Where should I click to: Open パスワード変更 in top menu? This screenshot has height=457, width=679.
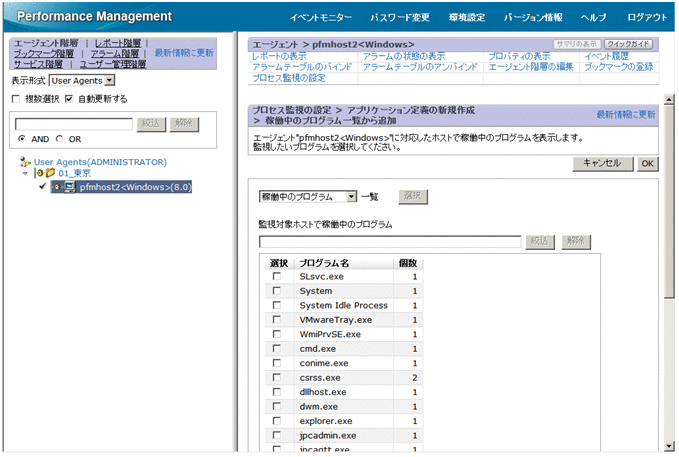(400, 17)
